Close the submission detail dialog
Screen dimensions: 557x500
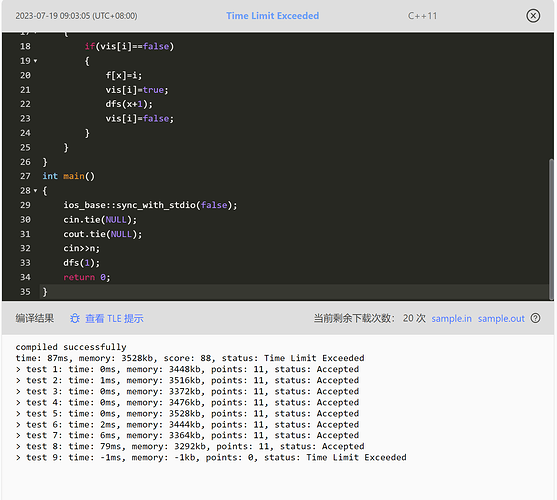pyautogui.click(x=533, y=16)
